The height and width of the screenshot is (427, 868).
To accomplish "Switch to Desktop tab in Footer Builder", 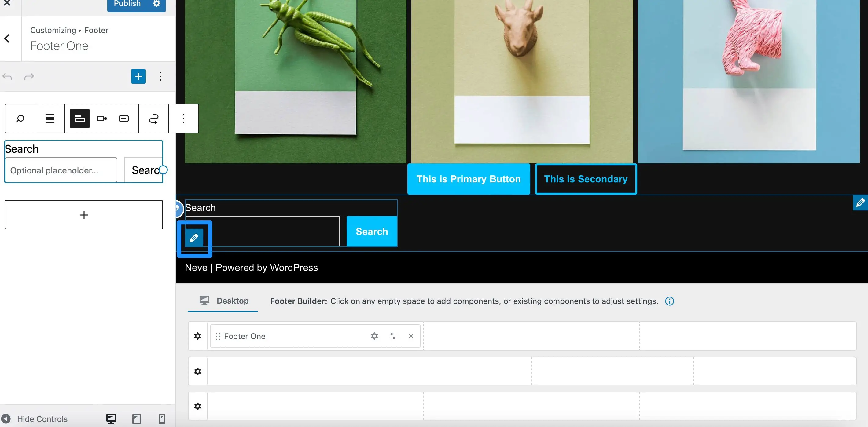I will click(x=224, y=301).
